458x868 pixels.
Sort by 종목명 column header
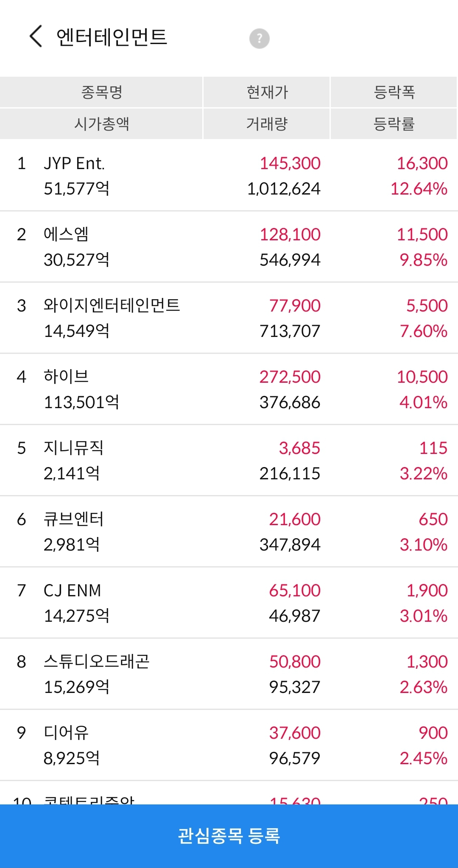(101, 92)
